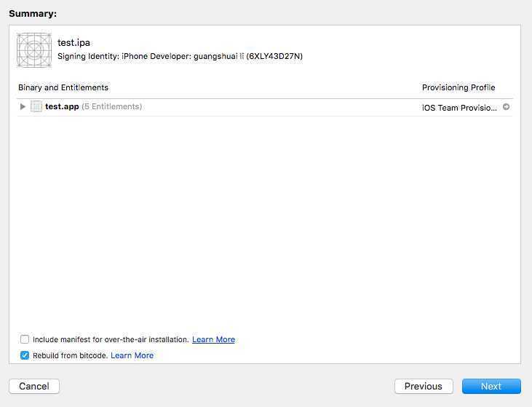Click the test.app file icon
Viewport: 532px width, 407px height.
(x=36, y=106)
